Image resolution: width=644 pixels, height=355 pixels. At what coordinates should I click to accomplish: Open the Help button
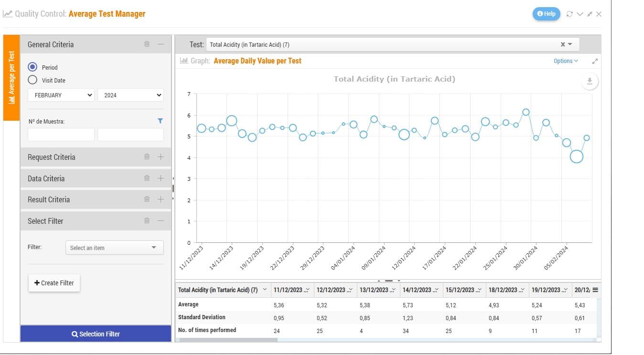(x=546, y=14)
